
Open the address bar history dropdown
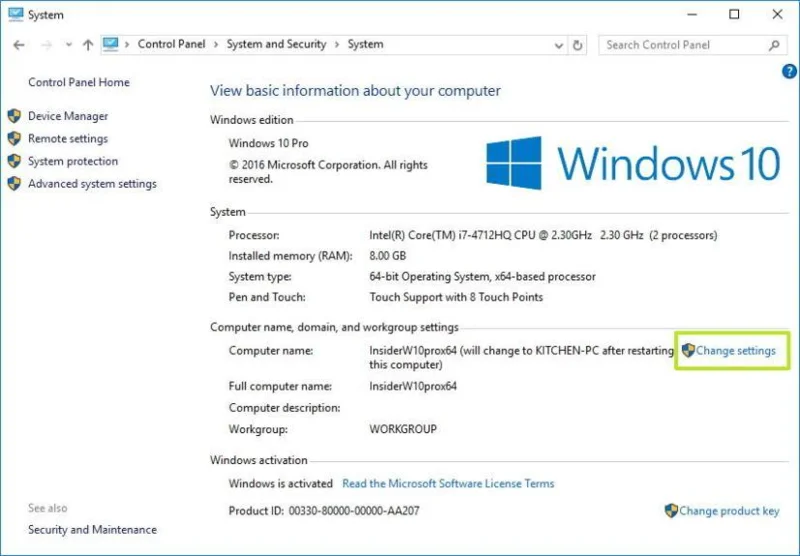click(x=559, y=45)
